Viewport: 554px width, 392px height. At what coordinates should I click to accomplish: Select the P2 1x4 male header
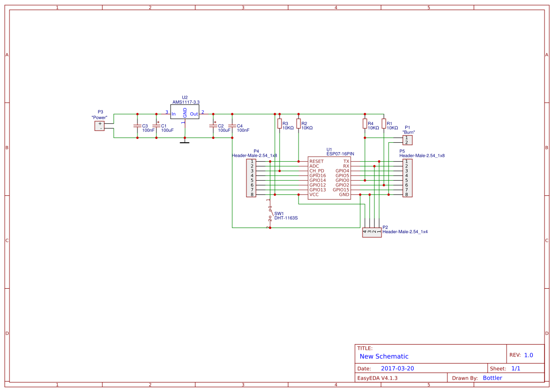tap(371, 231)
